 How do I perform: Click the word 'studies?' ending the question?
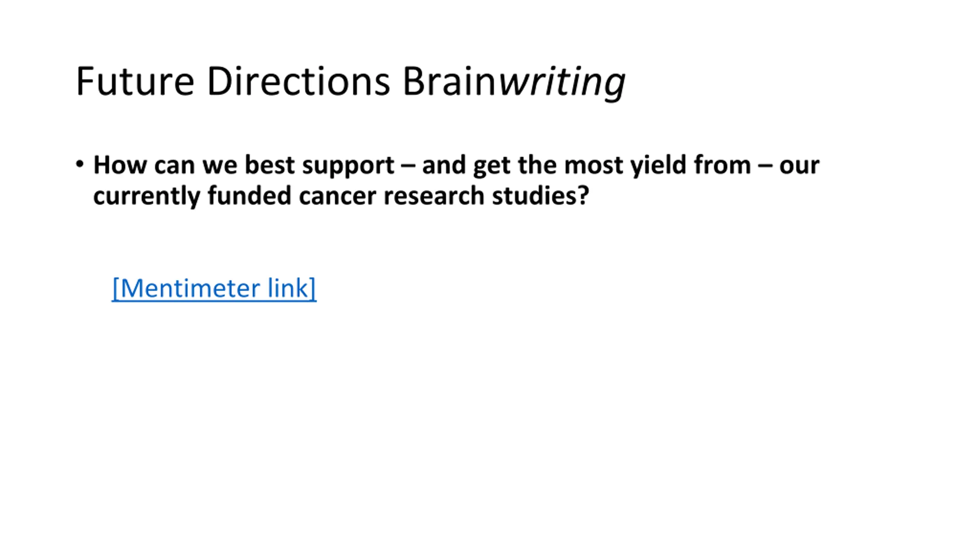coord(540,196)
